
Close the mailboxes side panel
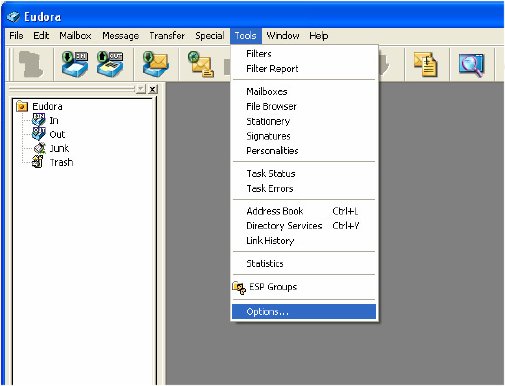pos(153,89)
